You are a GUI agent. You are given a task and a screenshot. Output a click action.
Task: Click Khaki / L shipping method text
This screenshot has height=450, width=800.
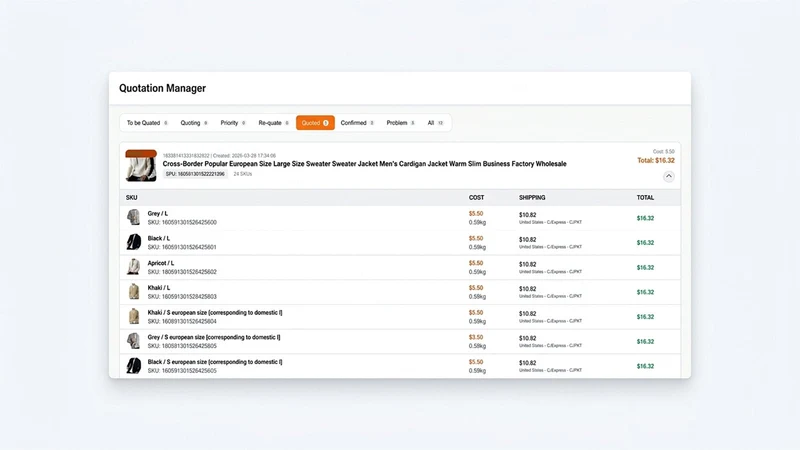pyautogui.click(x=550, y=296)
